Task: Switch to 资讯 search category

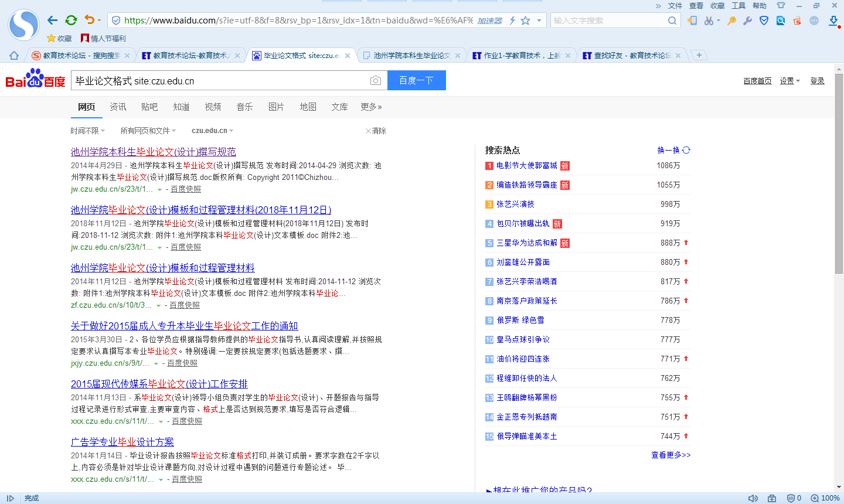Action: point(118,107)
